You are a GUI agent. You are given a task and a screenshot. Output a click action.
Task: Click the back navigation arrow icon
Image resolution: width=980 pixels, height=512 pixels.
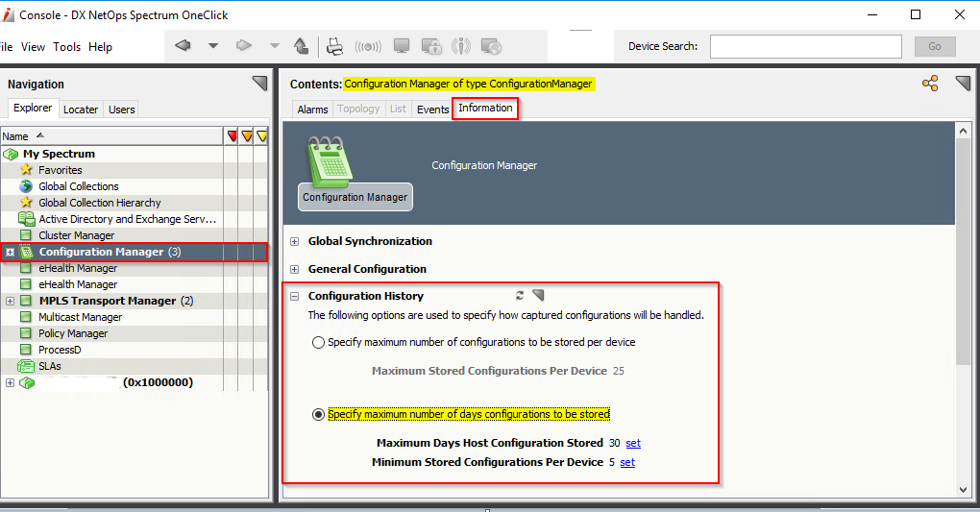click(184, 46)
